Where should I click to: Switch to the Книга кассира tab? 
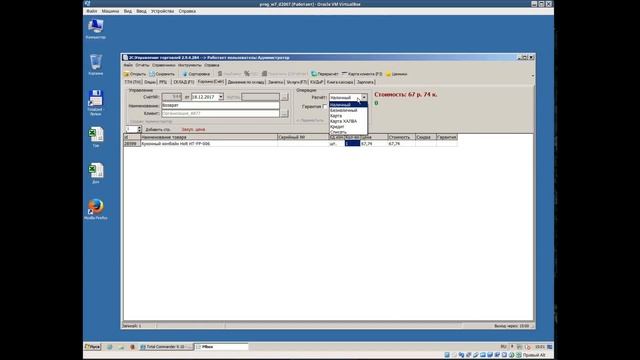(x=340, y=82)
